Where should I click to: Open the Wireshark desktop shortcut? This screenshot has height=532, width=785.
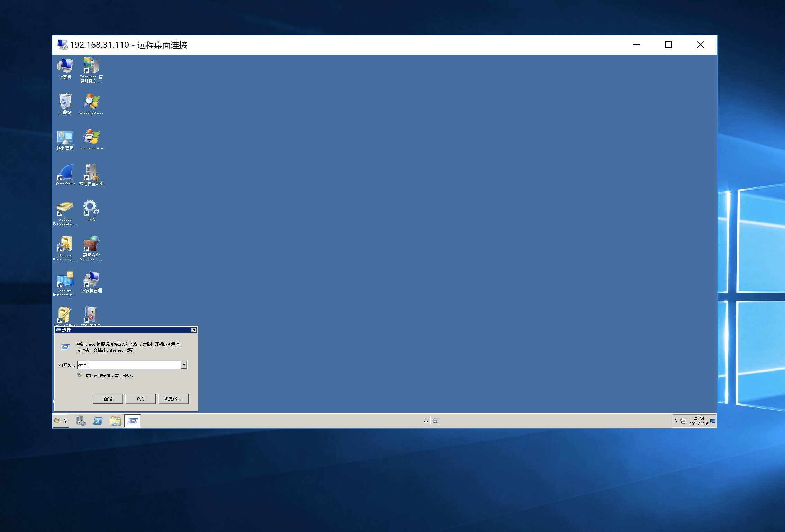65,173
